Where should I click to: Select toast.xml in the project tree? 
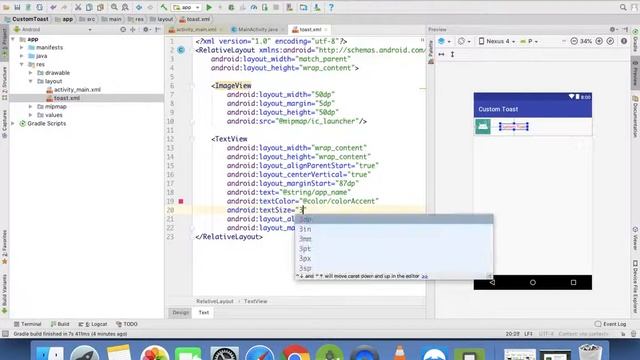[x=67, y=98]
